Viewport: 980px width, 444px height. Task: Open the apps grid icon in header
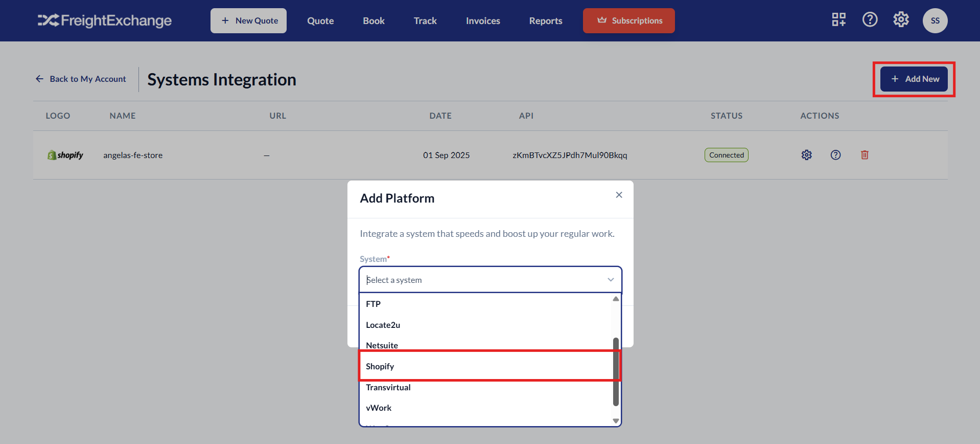[x=838, y=20]
